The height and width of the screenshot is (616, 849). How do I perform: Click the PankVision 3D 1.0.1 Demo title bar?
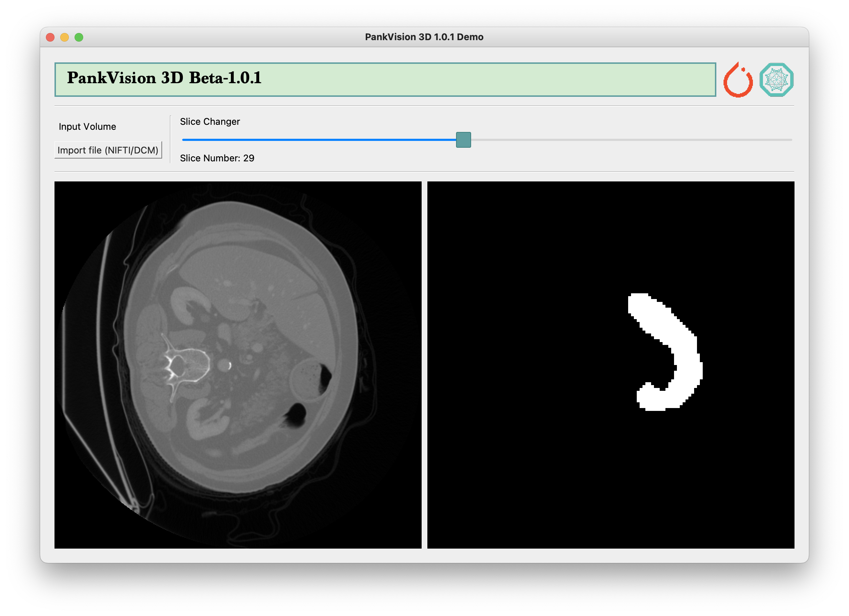tap(424, 37)
